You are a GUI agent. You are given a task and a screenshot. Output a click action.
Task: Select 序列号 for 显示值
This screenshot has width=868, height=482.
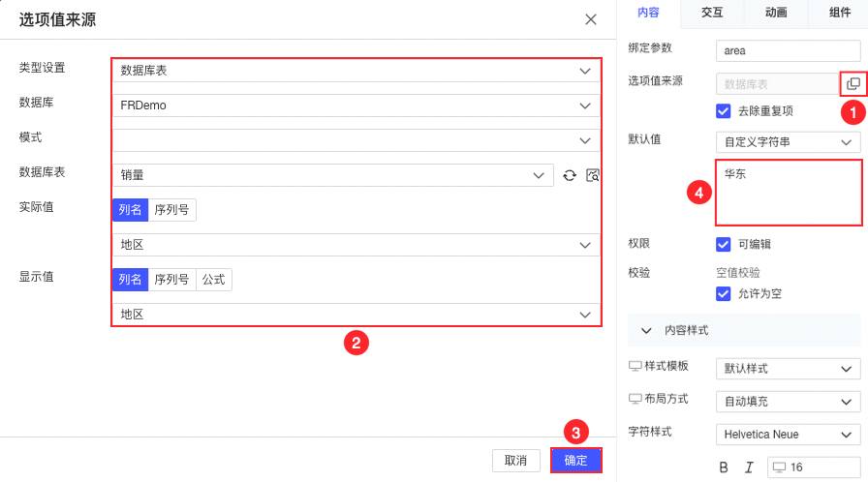point(171,280)
